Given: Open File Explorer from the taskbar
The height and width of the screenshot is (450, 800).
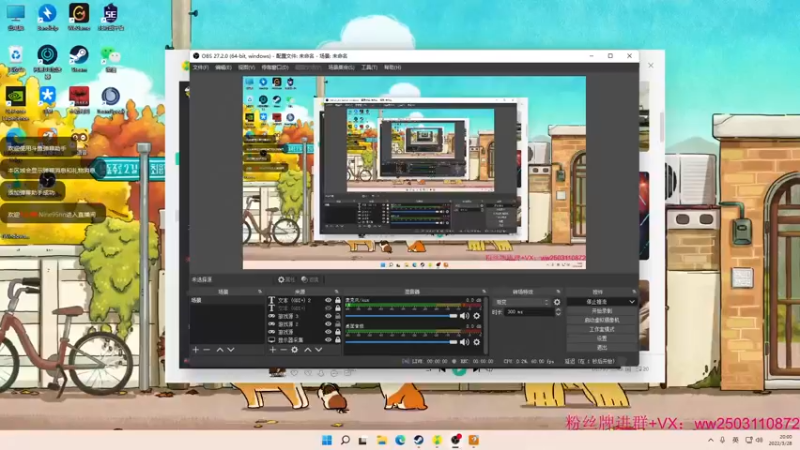Looking at the screenshot, I should tap(382, 440).
